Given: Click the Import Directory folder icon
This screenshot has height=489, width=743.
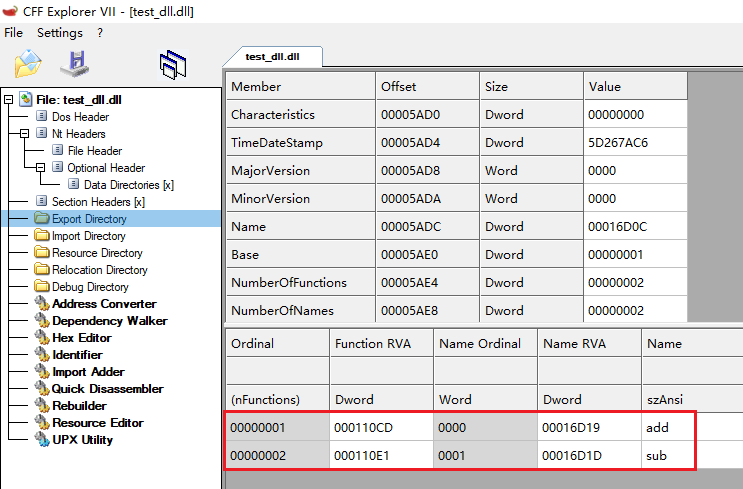Looking at the screenshot, I should pos(42,235).
